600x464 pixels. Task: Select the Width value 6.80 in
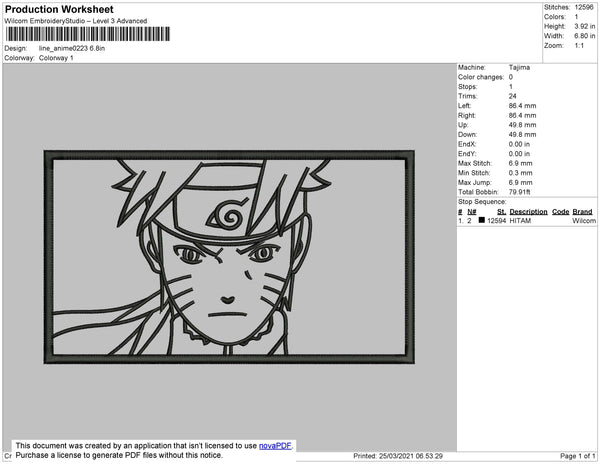point(584,36)
